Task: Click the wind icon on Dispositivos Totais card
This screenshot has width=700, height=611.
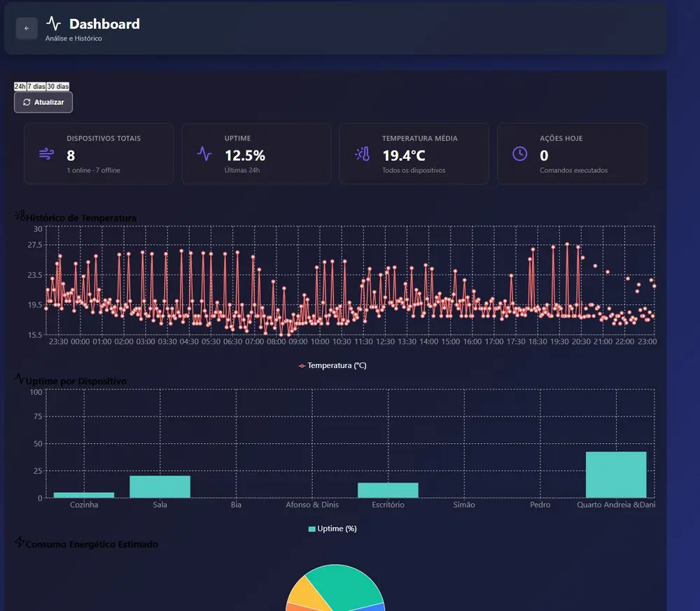Action: 46,154
